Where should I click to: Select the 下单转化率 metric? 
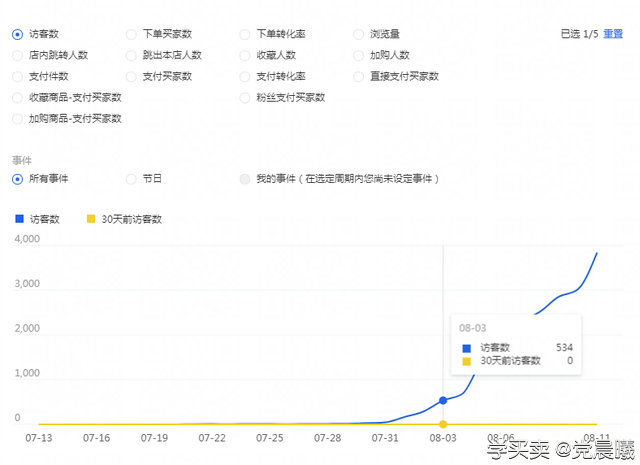(245, 34)
